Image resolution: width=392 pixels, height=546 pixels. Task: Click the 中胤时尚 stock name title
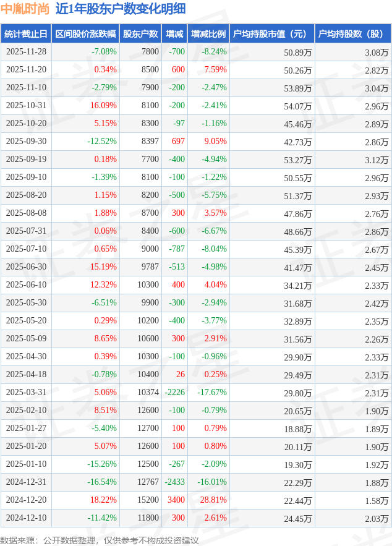(25, 9)
